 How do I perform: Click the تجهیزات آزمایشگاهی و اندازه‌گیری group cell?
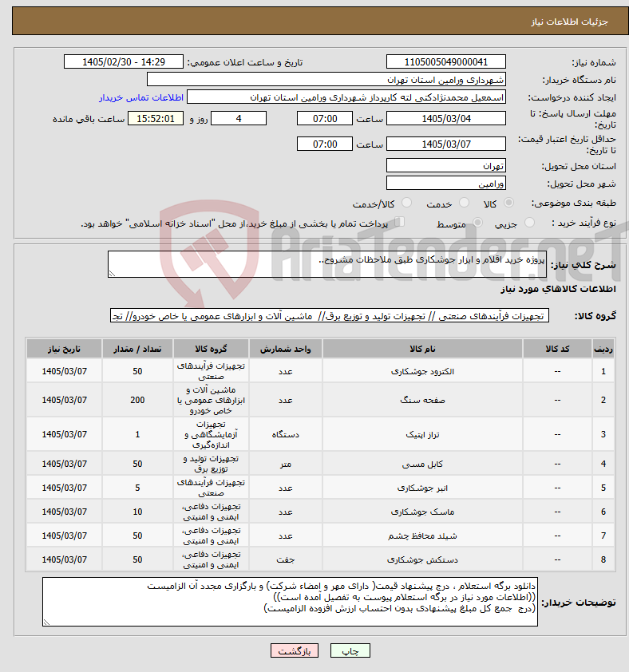point(211,434)
